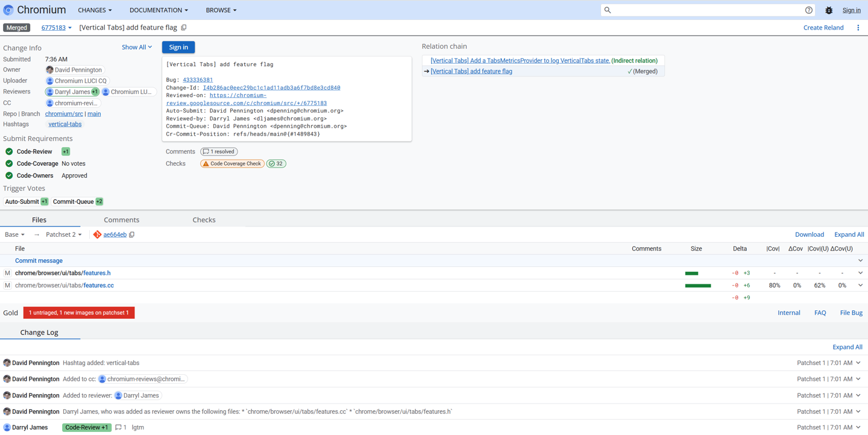This screenshot has height=435, width=868.
Task: Open the three-dot more actions menu
Action: pyautogui.click(x=858, y=28)
